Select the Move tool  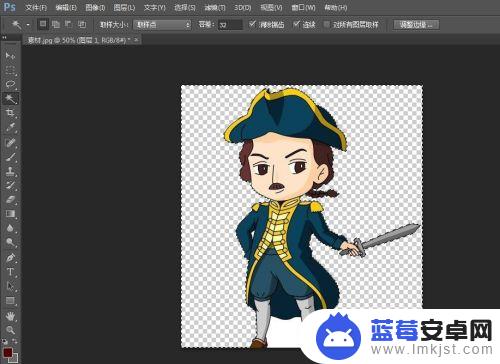[x=10, y=55]
